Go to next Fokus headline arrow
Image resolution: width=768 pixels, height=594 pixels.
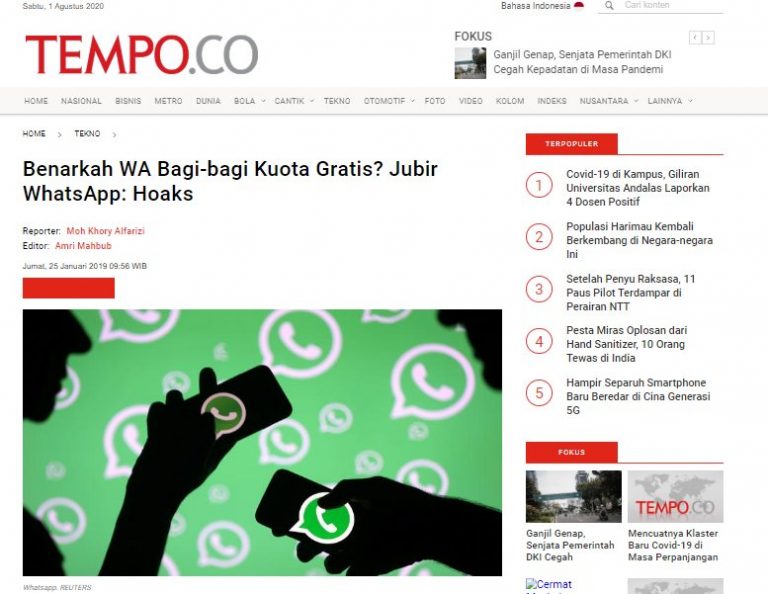[x=708, y=38]
